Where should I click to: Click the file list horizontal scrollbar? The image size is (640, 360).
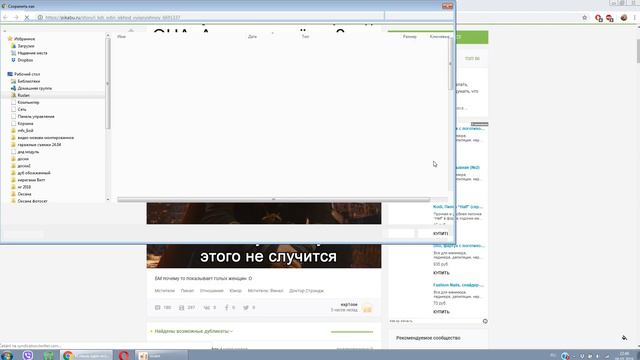tap(273, 200)
